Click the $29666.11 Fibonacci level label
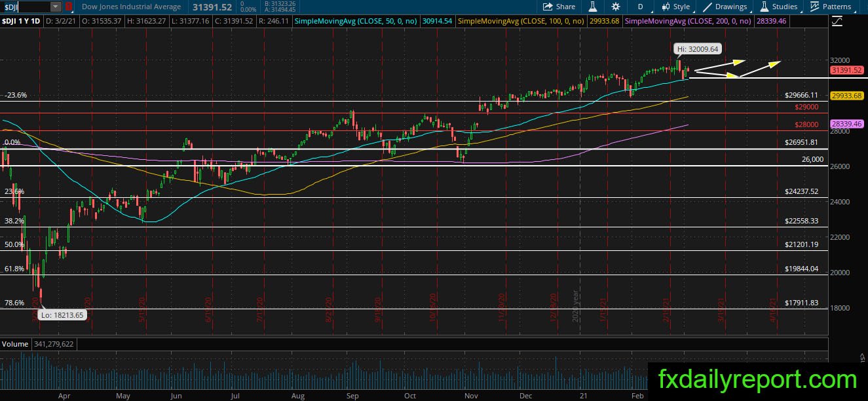This screenshot has height=401, width=868. click(x=802, y=95)
